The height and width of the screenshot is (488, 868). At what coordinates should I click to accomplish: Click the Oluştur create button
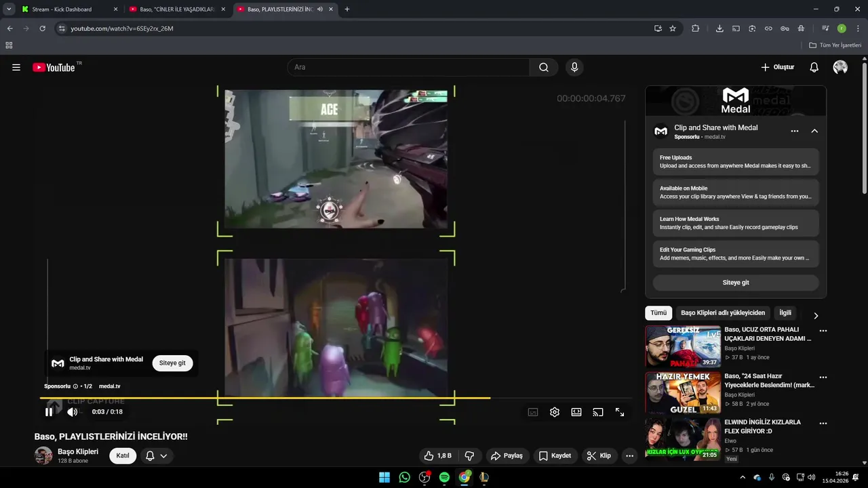(x=777, y=67)
